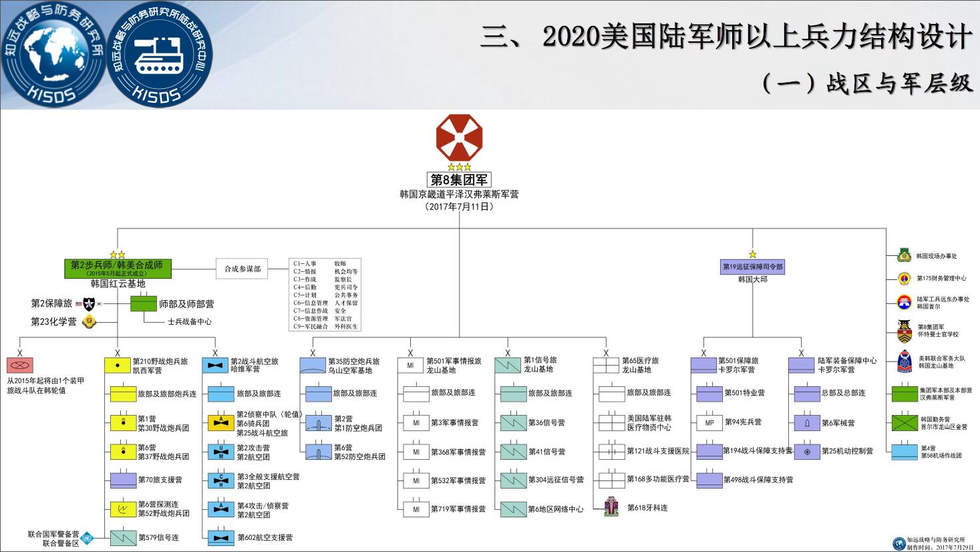Click the green 第2步兵师/韩美合成师 box

(x=118, y=268)
